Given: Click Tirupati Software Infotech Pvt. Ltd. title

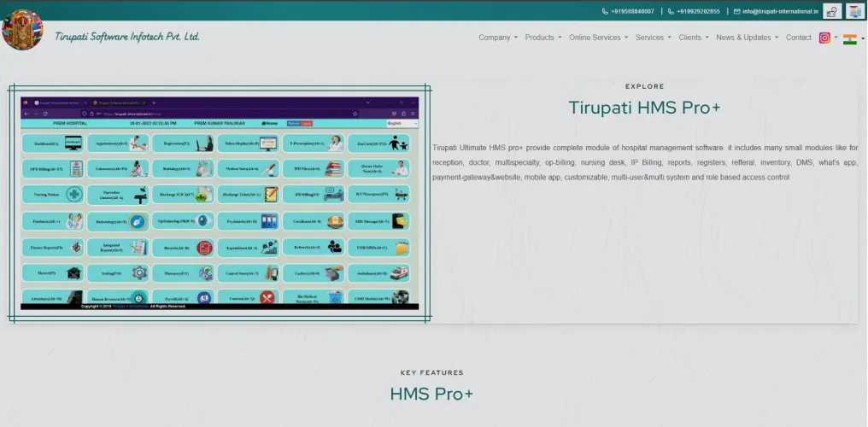Looking at the screenshot, I should (126, 37).
